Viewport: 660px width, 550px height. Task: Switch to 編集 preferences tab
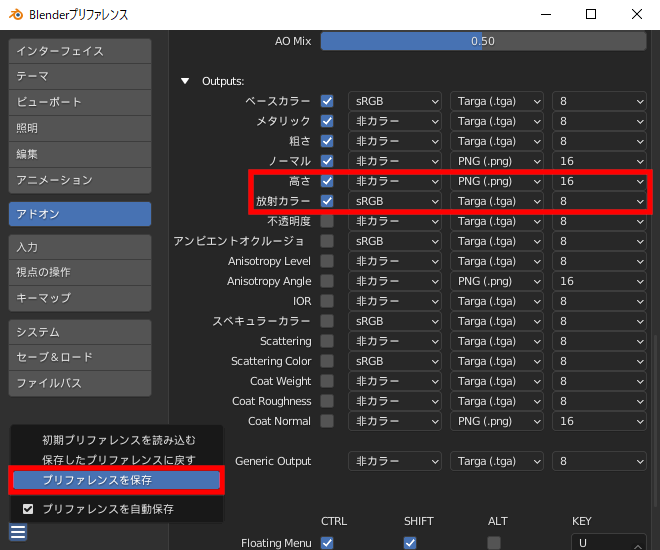[80, 154]
